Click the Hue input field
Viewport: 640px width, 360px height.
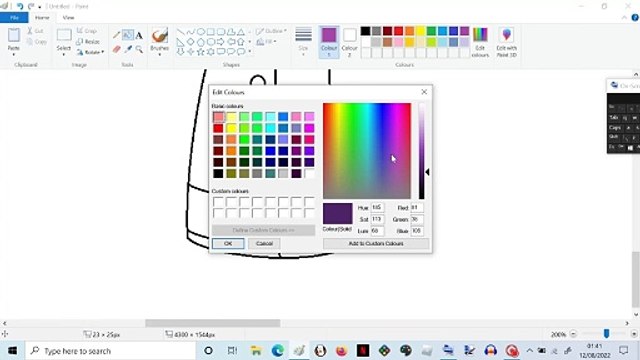click(377, 208)
